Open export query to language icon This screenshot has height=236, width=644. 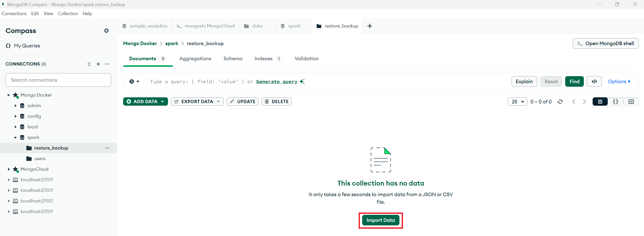594,81
